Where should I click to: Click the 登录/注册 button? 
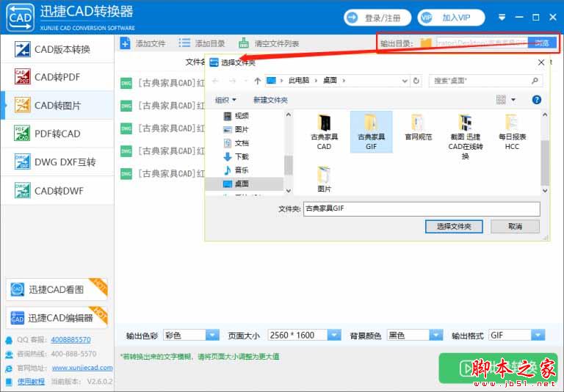(377, 18)
